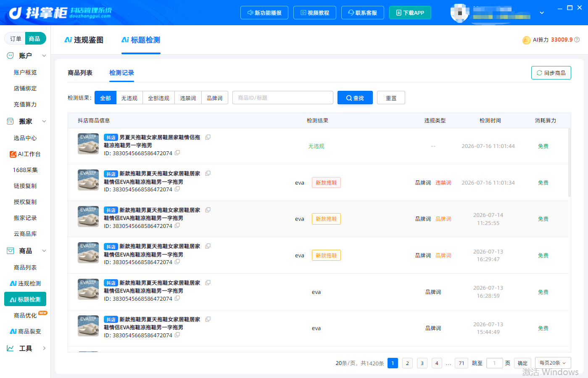The width and height of the screenshot is (588, 378).
Task: Filter results by 全部
Action: pyautogui.click(x=105, y=98)
